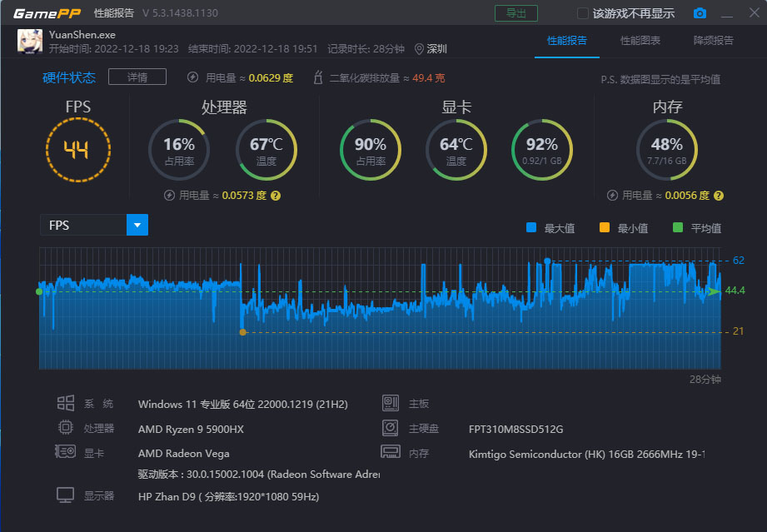Switch to the 性能图表 tab
Viewport: 767px width, 532px height.
(x=640, y=40)
